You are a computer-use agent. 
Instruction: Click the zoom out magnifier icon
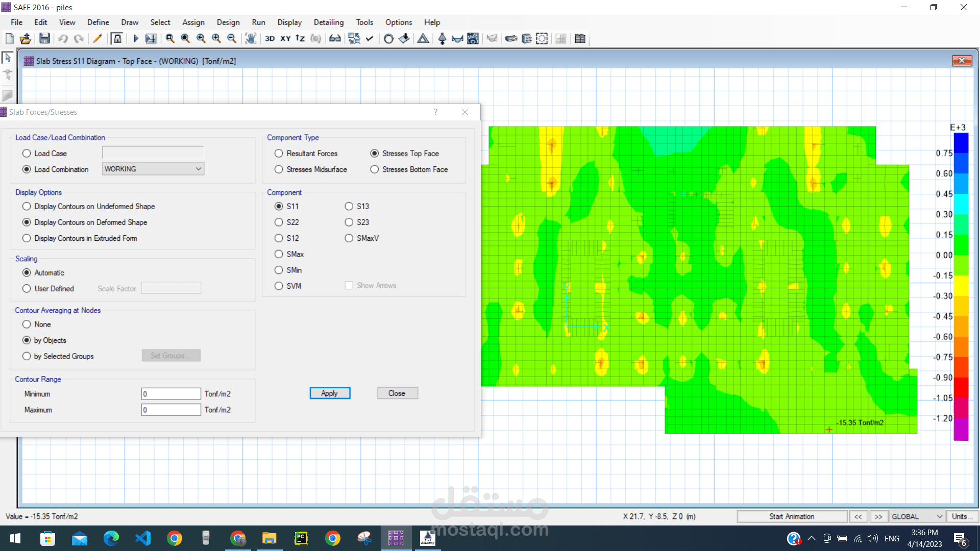coord(232,39)
